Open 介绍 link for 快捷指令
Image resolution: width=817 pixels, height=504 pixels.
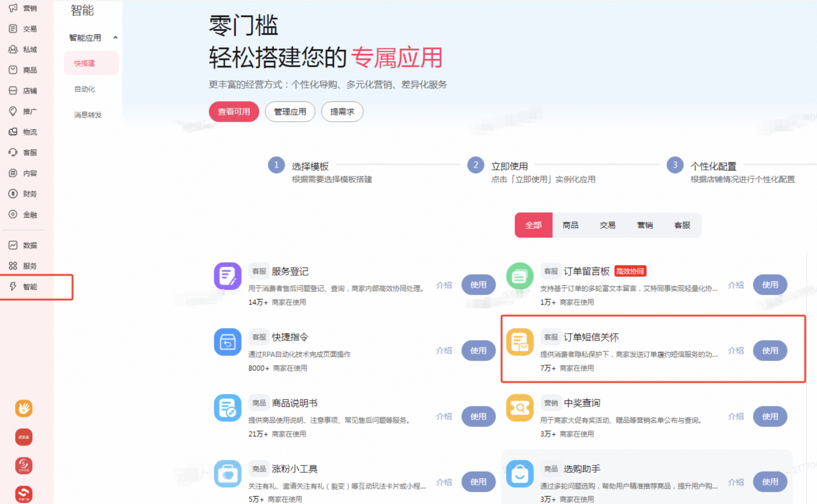(444, 350)
